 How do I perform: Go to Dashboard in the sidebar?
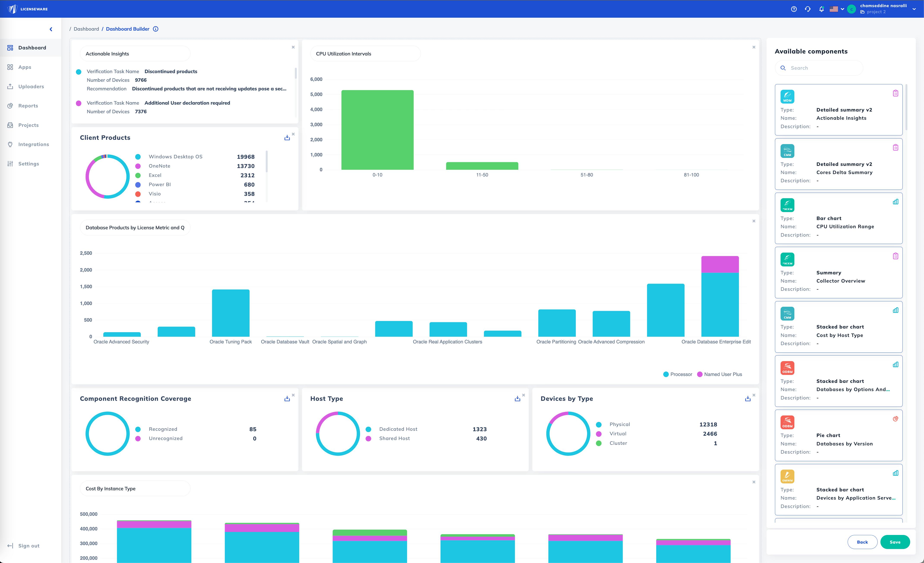pyautogui.click(x=30, y=48)
